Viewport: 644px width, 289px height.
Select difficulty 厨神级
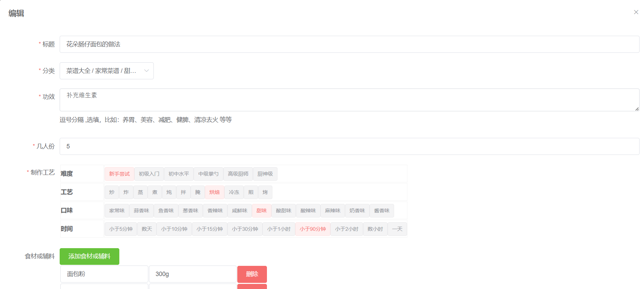265,174
